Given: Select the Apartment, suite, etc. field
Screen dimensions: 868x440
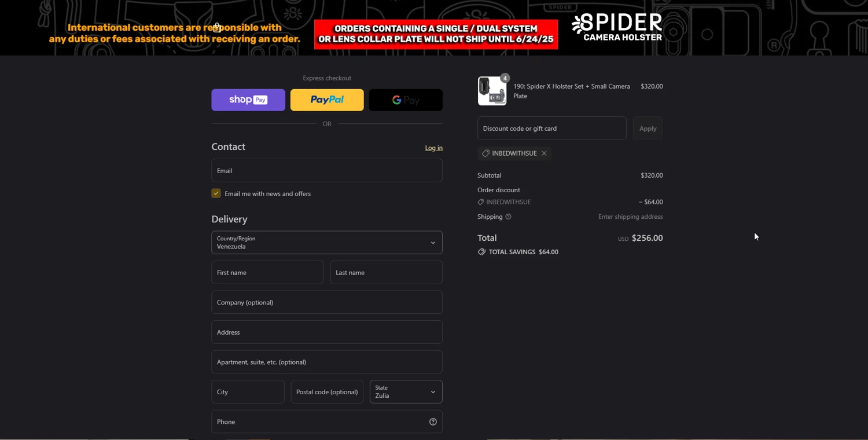Looking at the screenshot, I should (x=327, y=362).
